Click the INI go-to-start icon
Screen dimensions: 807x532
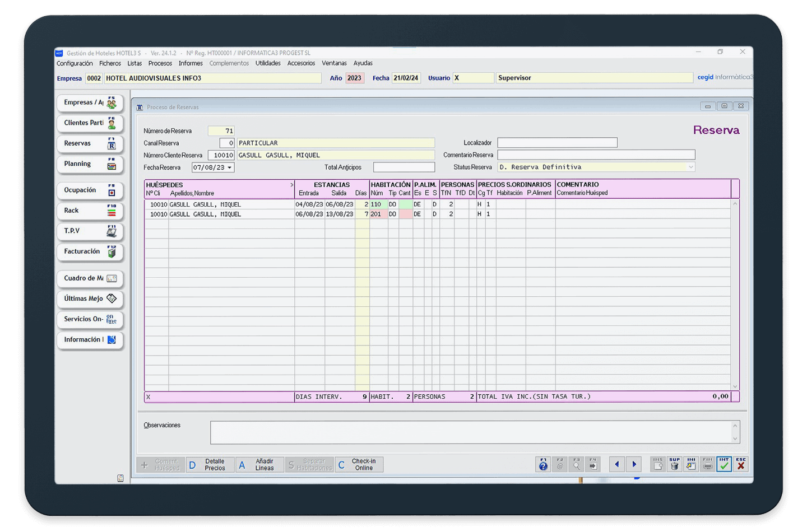click(691, 464)
